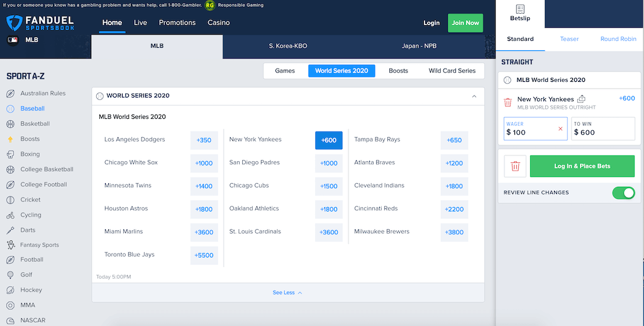
Task: Remove the New York Yankees bet with trash icon
Action: [508, 103]
